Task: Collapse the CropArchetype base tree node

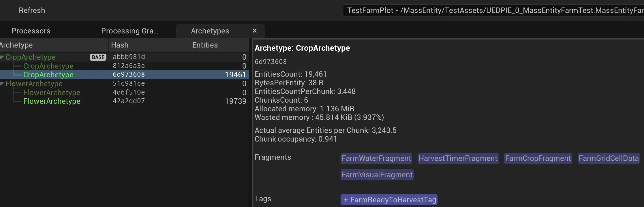Action: tap(2, 57)
